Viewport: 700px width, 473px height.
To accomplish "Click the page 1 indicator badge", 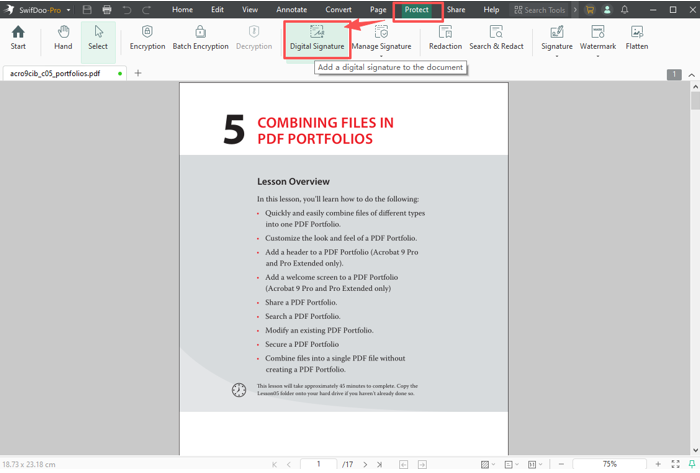I will [x=674, y=75].
